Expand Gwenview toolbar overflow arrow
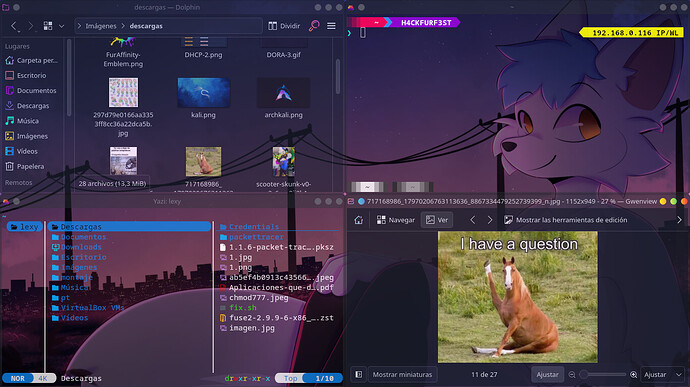Viewport: 690px width, 387px height. coord(679,220)
